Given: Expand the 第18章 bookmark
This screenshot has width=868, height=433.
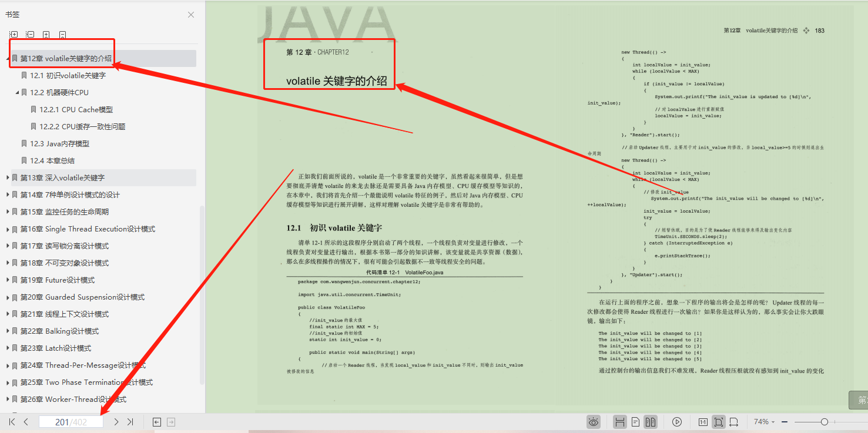Looking at the screenshot, I should point(8,263).
